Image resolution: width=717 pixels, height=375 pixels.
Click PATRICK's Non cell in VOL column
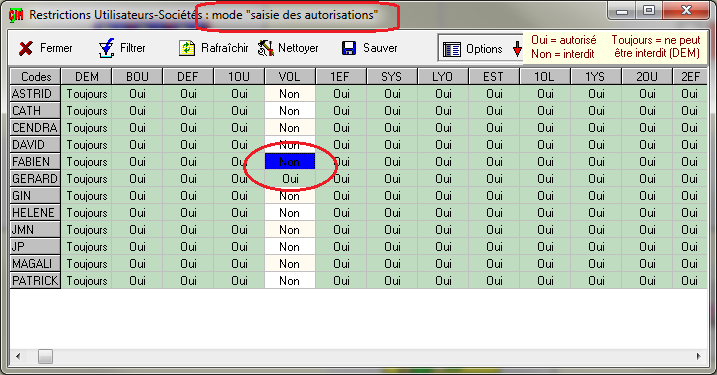pos(290,280)
